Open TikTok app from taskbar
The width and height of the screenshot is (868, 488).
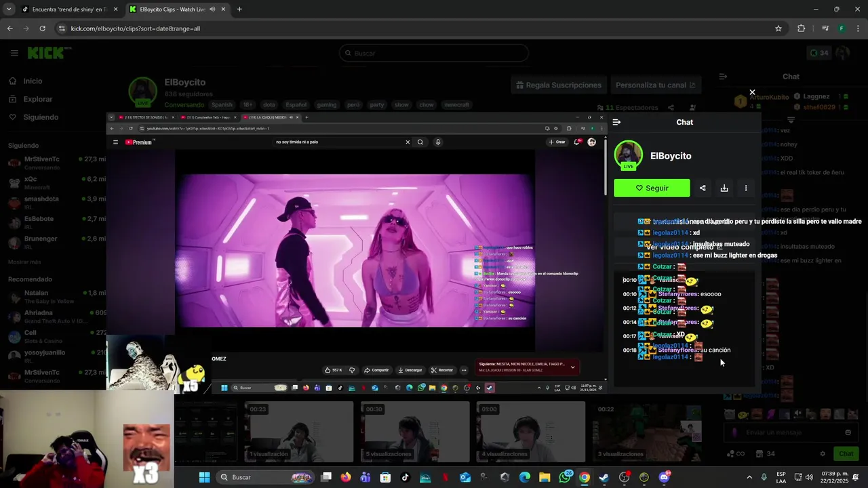(406, 477)
